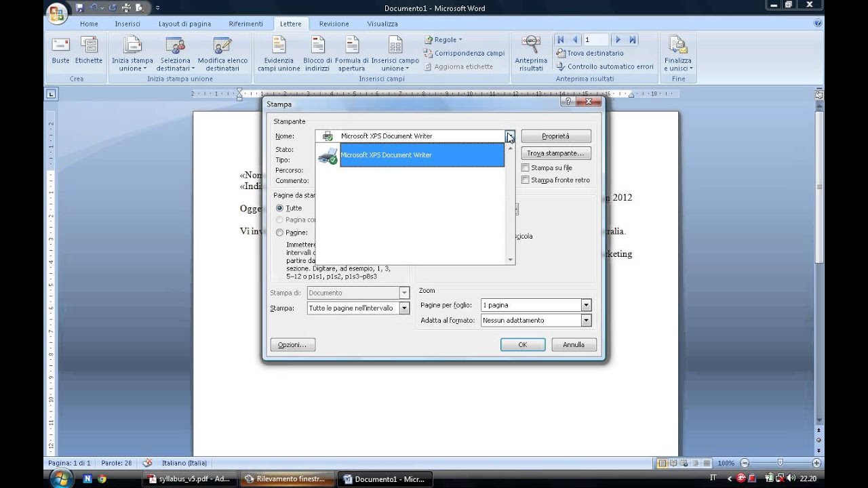Image resolution: width=868 pixels, height=488 pixels.
Task: Go to last record arrow
Action: coord(633,40)
